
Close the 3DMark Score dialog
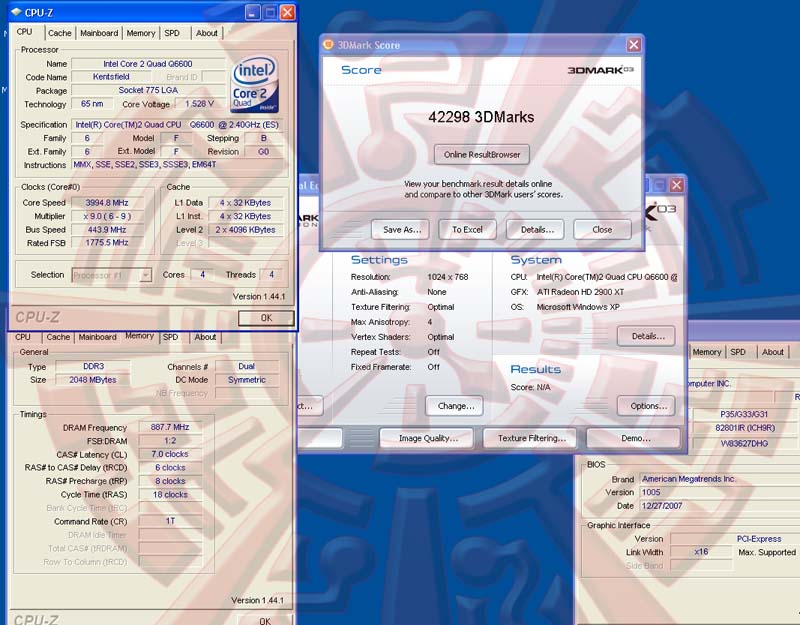633,45
